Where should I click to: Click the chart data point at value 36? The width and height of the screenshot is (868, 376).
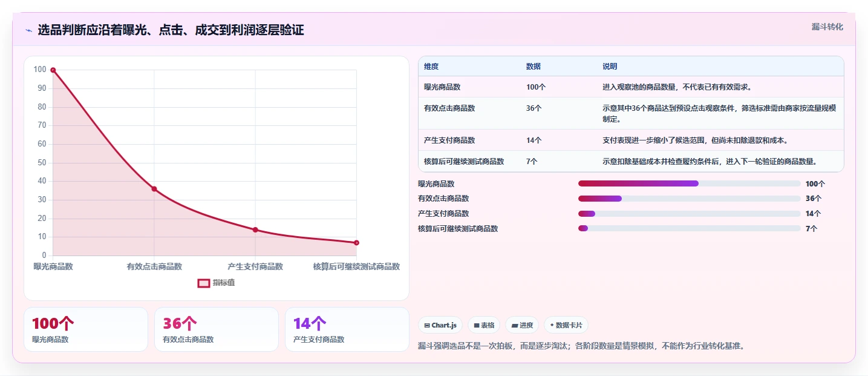pyautogui.click(x=154, y=189)
